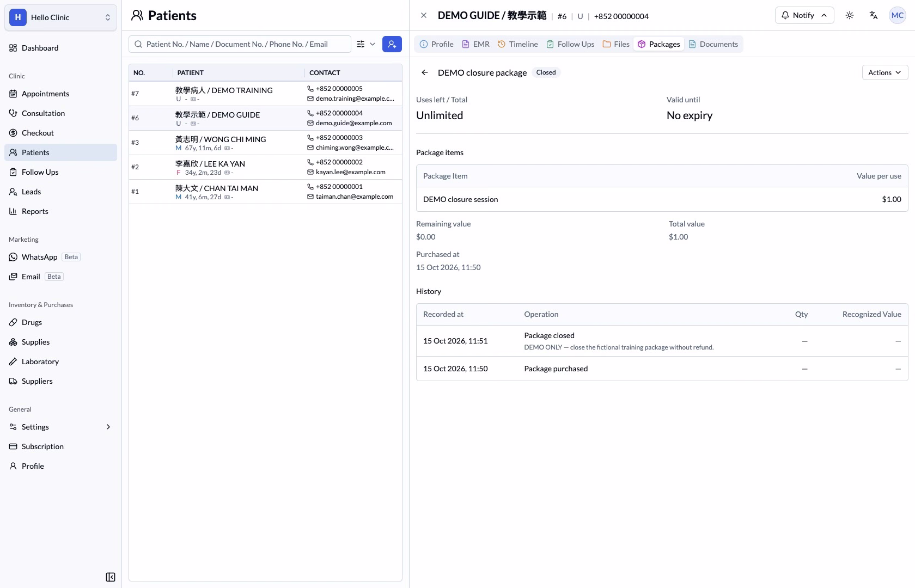This screenshot has height=588, width=915.
Task: Go to Consultation in the sidebar
Action: 60,113
